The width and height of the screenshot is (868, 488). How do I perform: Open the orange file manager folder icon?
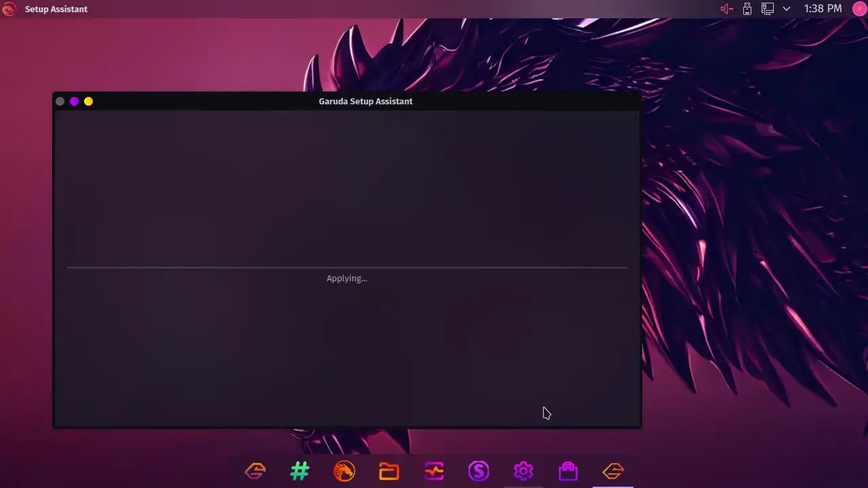(389, 470)
